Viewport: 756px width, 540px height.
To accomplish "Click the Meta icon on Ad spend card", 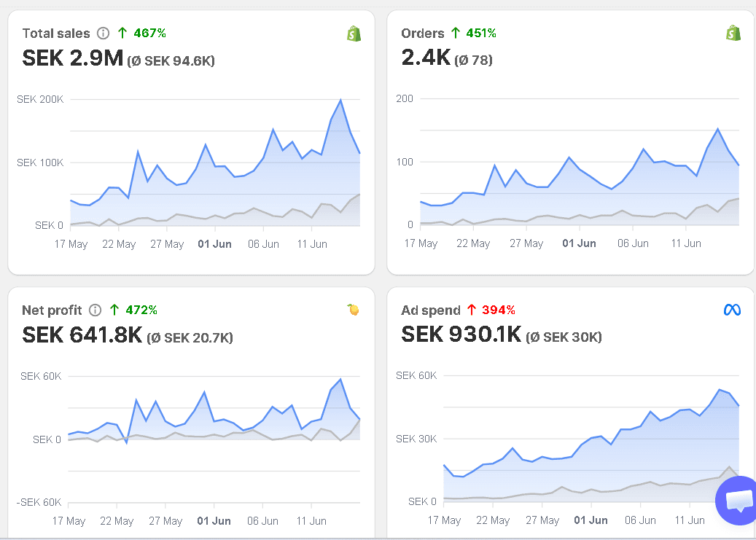I will 732,310.
